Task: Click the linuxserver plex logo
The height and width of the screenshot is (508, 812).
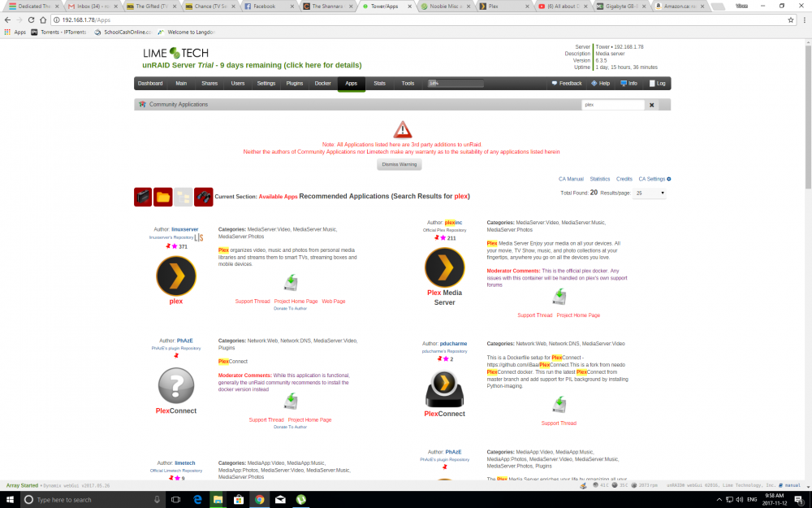Action: pos(176,276)
